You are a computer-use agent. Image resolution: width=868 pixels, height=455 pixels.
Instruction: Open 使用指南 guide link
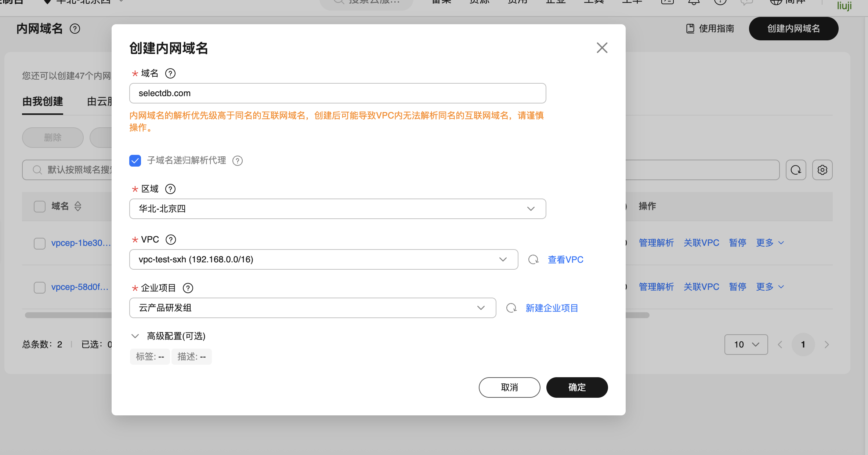[x=710, y=29]
